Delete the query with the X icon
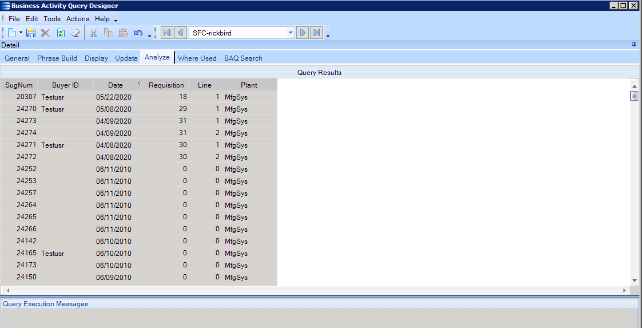The width and height of the screenshot is (644, 328). point(46,33)
